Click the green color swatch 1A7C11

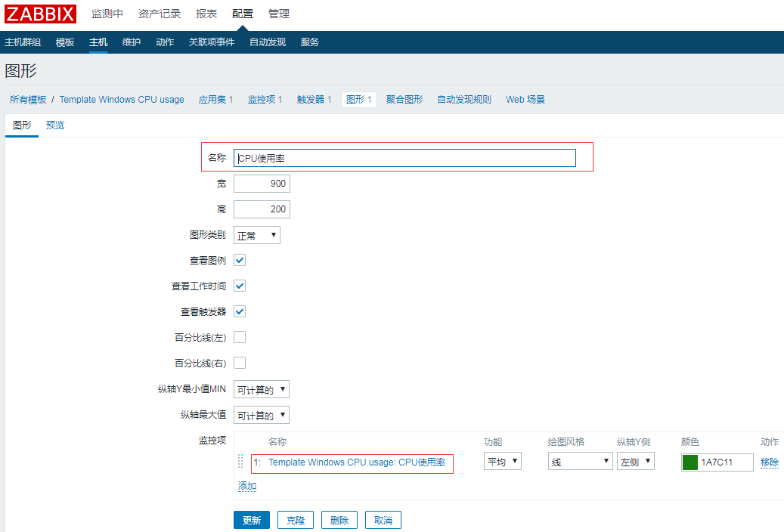[689, 462]
